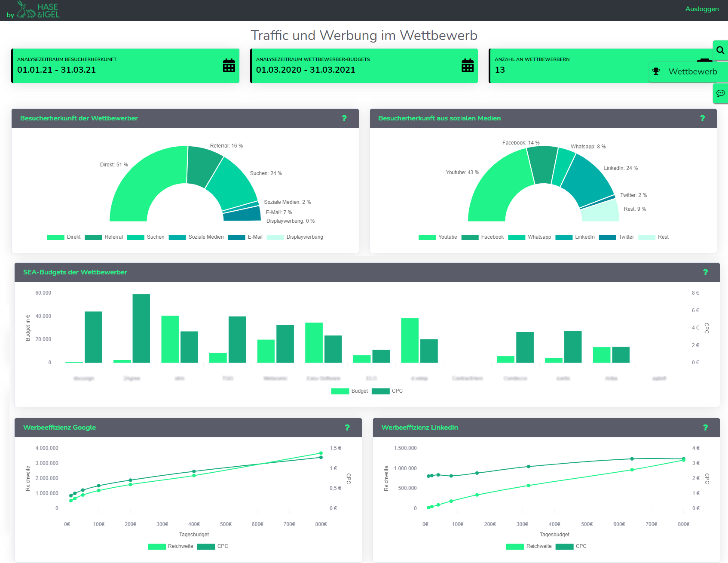Open calendar for Analysezeitraum Besucherherkunft
This screenshot has width=728, height=563.
229,65
